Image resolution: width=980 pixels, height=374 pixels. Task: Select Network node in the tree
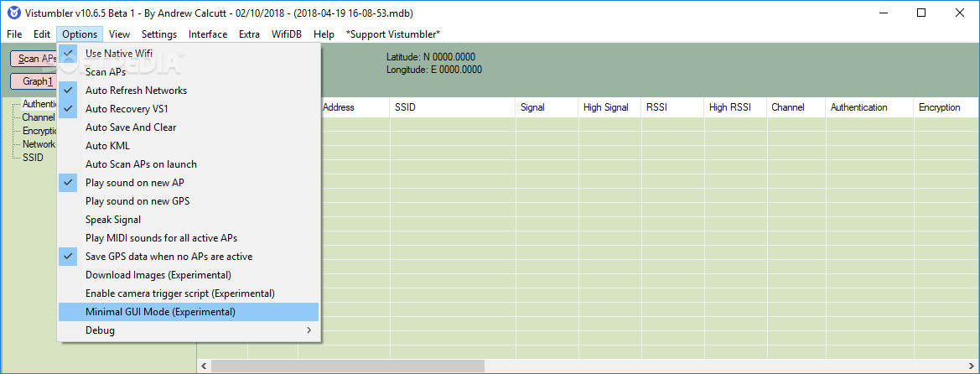(39, 144)
